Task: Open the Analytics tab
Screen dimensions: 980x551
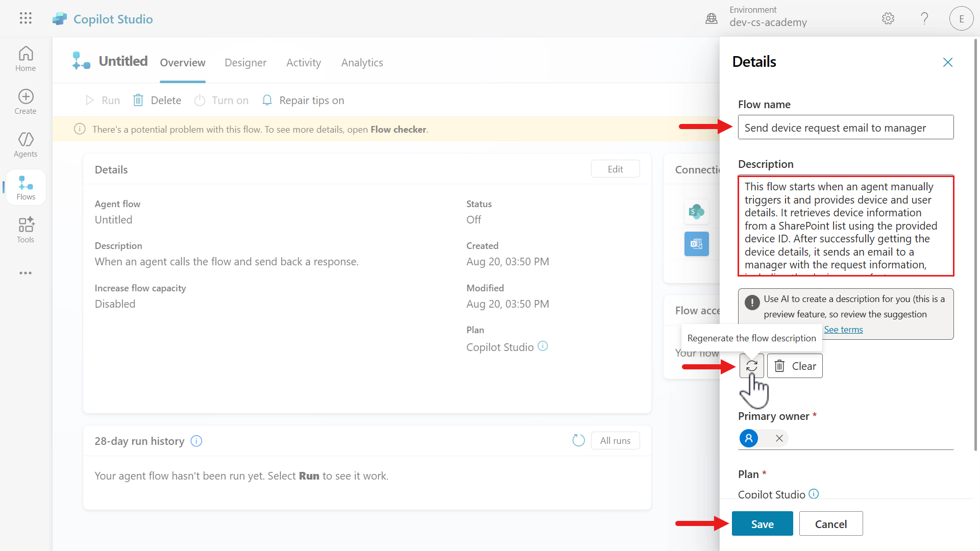Action: pos(362,62)
